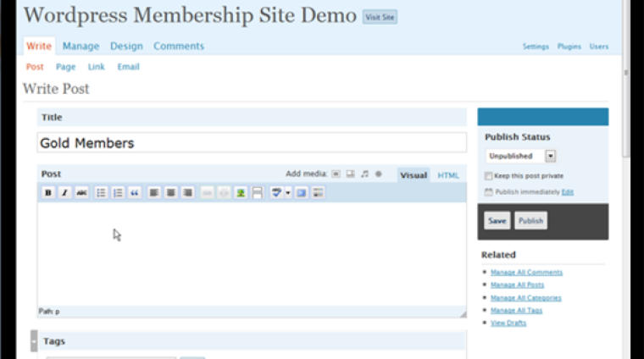
Task: Open spellchecker language dropdown arrow
Action: click(288, 192)
